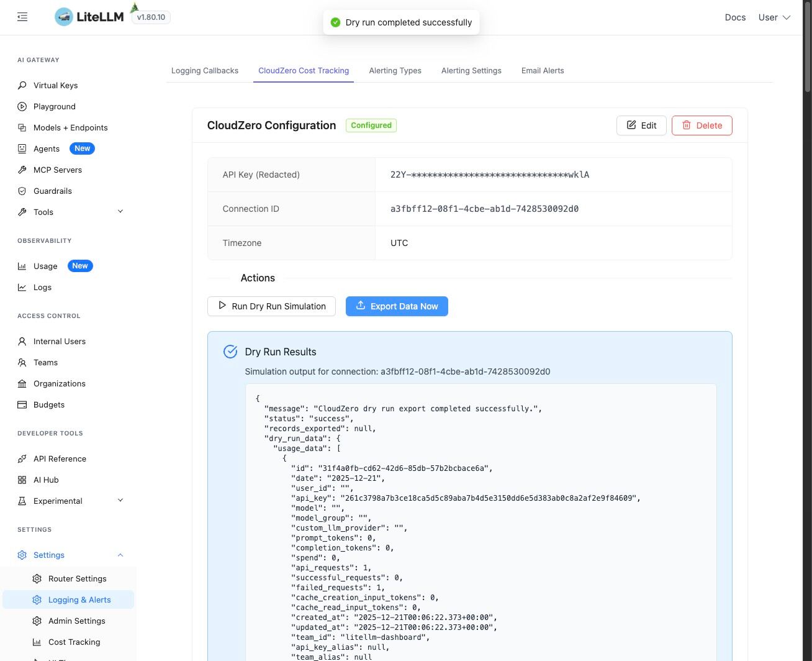Run the Dry Run Simulation
812x661 pixels.
coord(271,306)
